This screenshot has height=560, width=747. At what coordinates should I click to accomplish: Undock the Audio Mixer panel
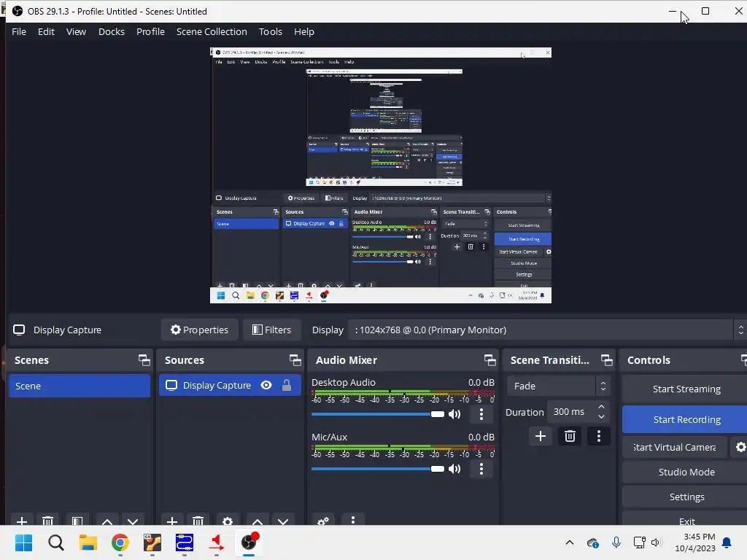[x=489, y=360]
